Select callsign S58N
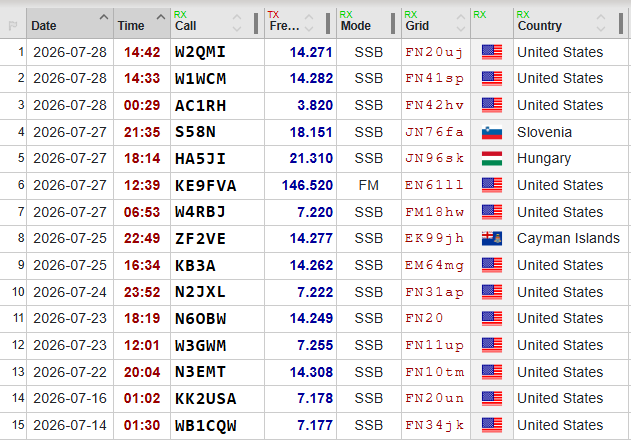The width and height of the screenshot is (631, 442). click(x=195, y=132)
